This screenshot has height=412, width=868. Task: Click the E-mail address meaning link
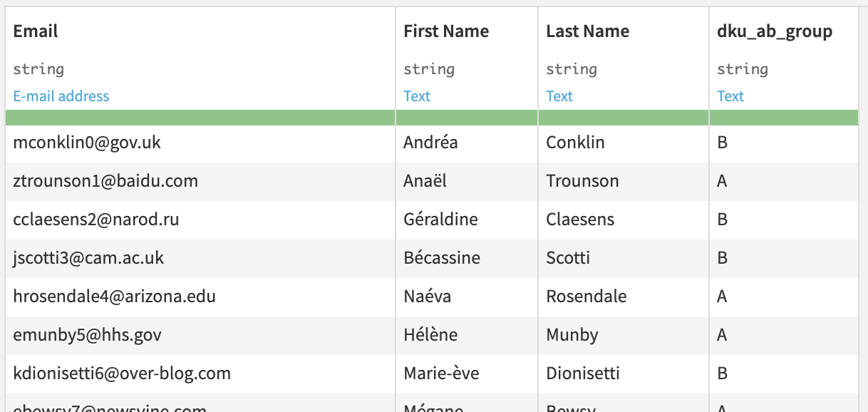[61, 96]
